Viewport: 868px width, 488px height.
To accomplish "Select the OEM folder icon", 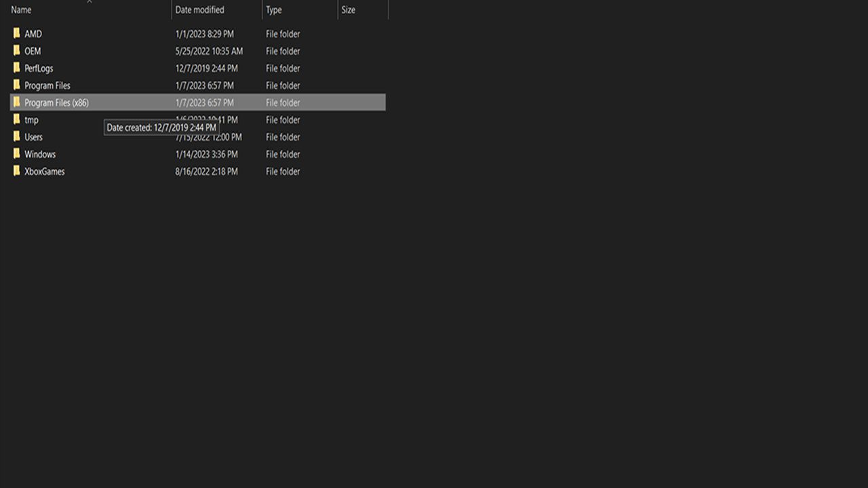I will pyautogui.click(x=17, y=51).
